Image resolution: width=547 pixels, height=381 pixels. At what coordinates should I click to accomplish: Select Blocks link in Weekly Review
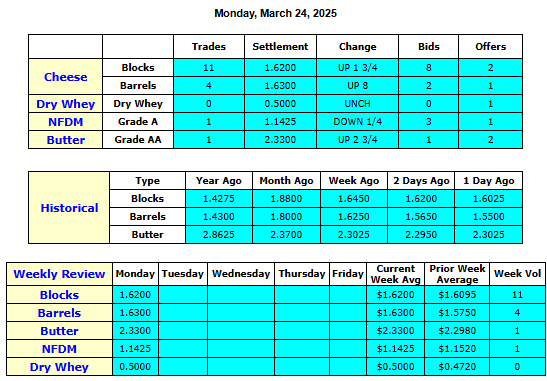pos(59,295)
